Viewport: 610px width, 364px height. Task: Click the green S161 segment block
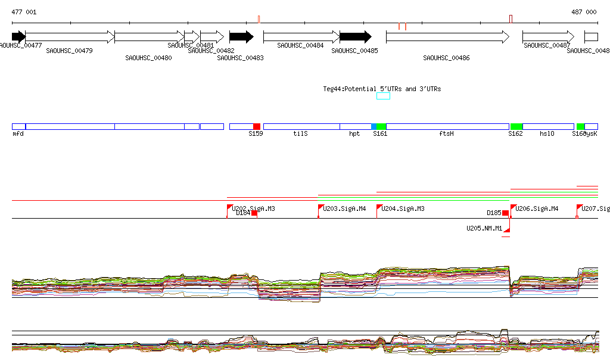pyautogui.click(x=381, y=126)
